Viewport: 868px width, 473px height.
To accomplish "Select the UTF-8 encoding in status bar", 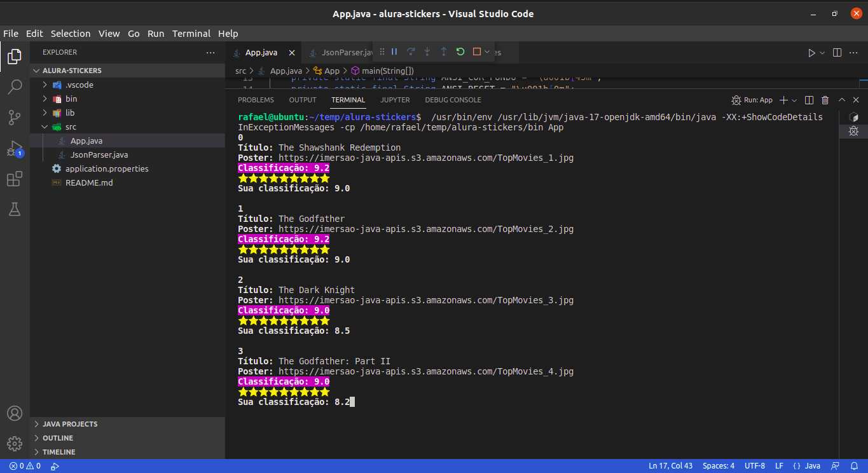I will coord(754,465).
